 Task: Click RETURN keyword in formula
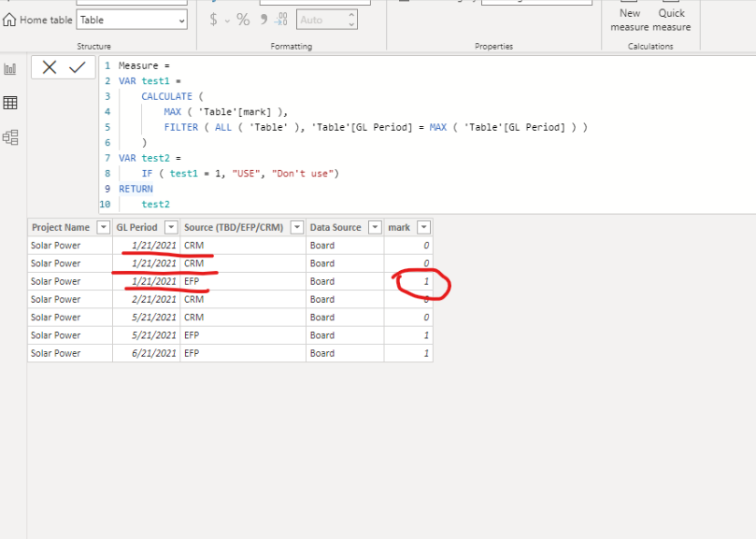136,189
